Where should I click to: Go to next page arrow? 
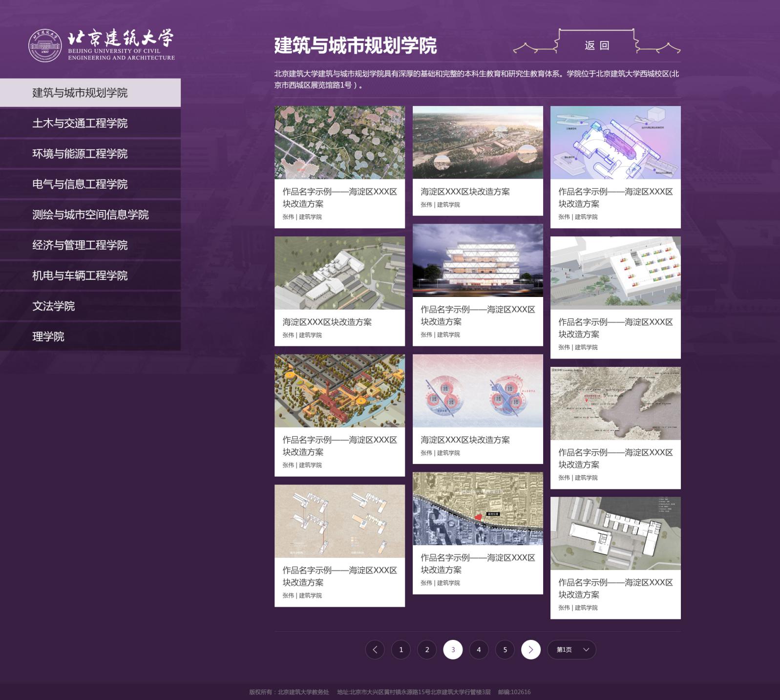point(530,650)
